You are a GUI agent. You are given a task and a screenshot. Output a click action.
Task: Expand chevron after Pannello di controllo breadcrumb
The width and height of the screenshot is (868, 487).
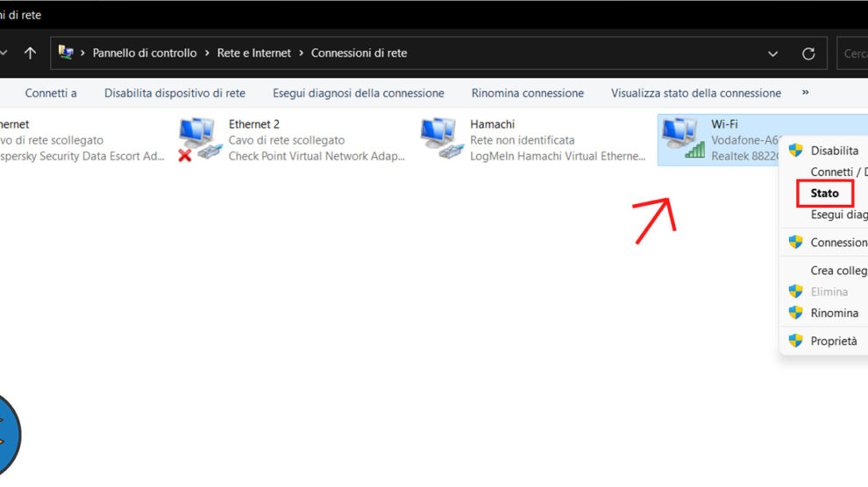coord(207,53)
